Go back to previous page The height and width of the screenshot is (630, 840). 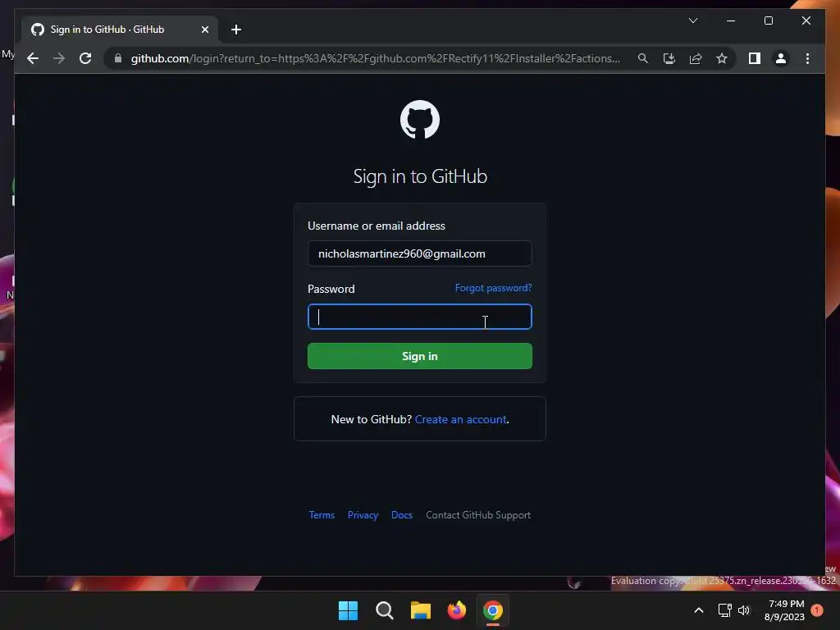(33, 58)
